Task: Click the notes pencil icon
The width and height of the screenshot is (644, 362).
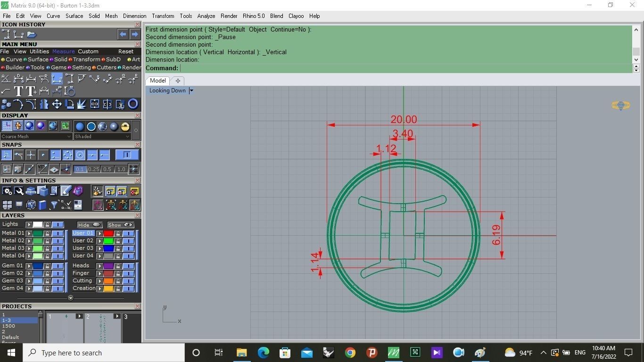Action: 66,191
